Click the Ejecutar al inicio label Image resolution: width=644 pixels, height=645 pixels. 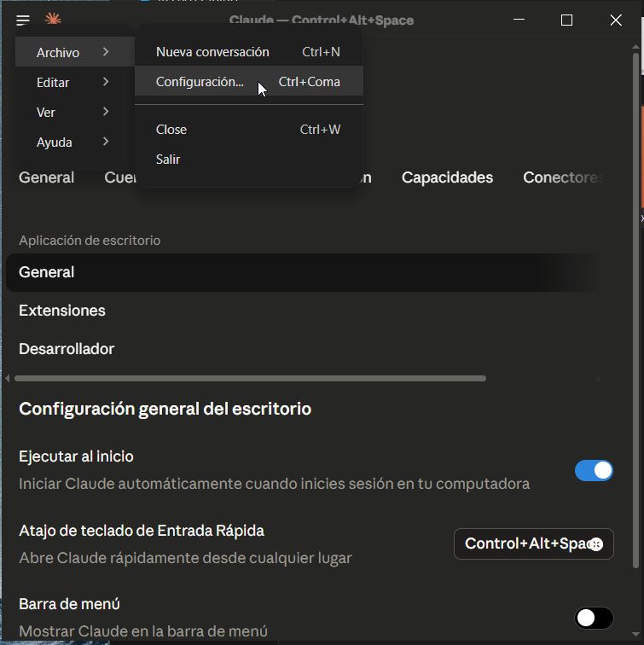tap(76, 456)
